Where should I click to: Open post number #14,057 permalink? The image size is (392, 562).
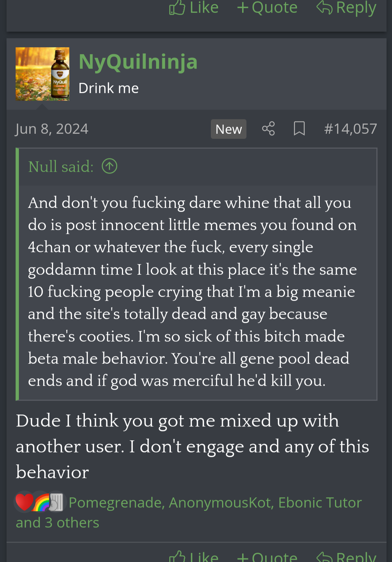point(350,129)
